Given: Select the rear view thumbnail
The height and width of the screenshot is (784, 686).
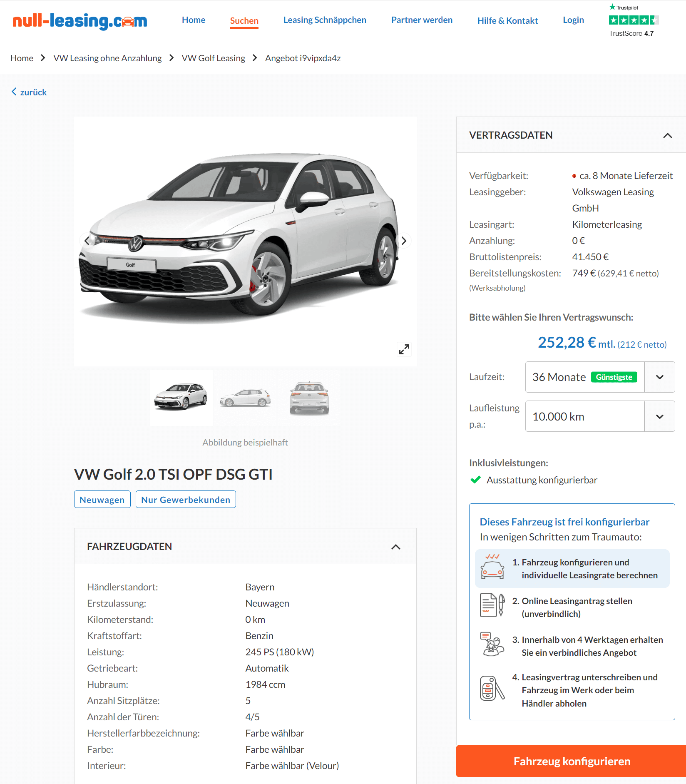Looking at the screenshot, I should click(x=309, y=398).
